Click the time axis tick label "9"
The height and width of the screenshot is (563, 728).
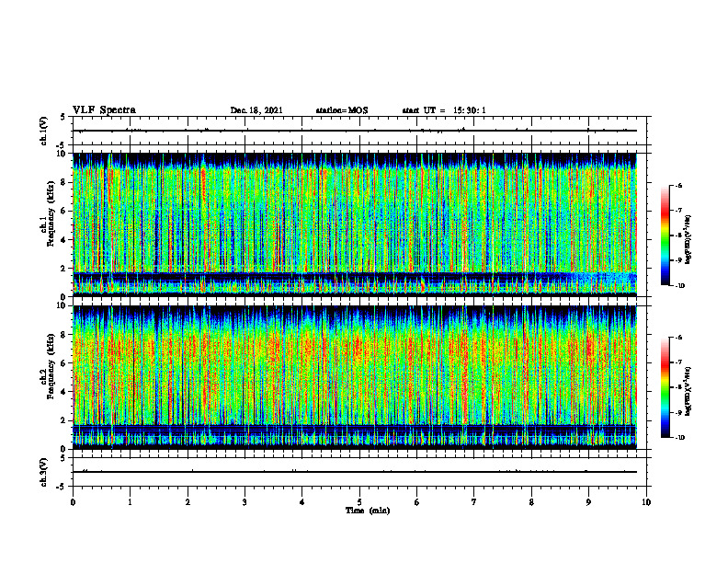point(588,502)
